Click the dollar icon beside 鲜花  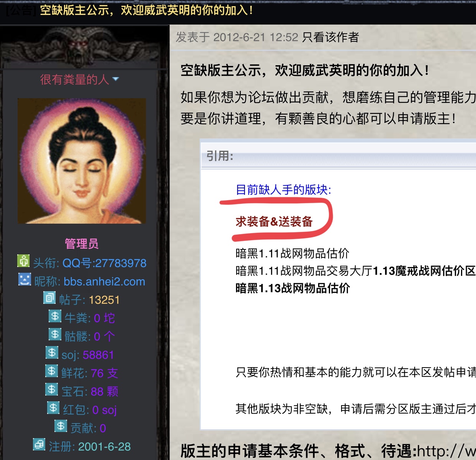tap(52, 371)
